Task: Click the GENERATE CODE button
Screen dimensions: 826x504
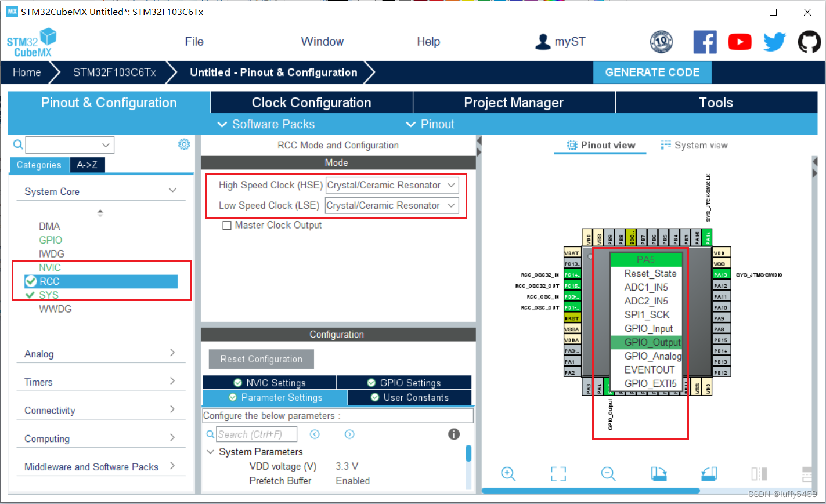Action: pos(652,72)
